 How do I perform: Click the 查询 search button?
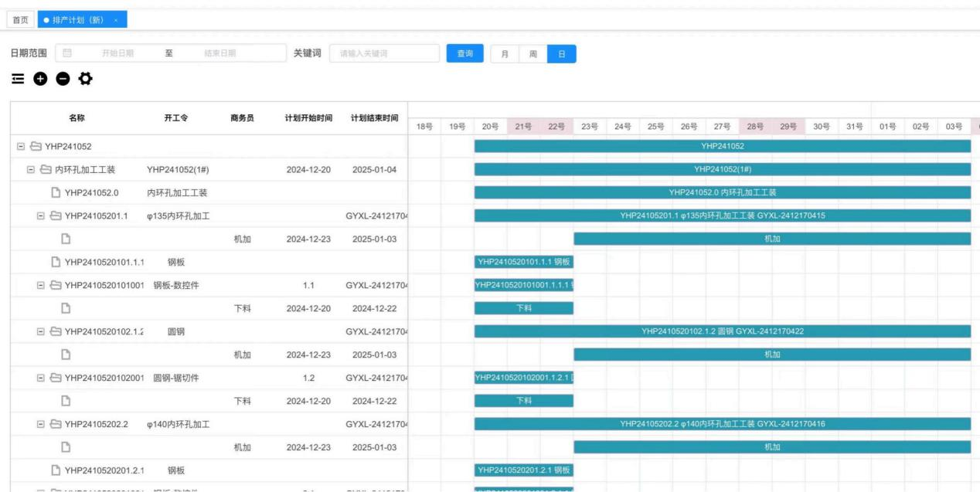click(464, 53)
